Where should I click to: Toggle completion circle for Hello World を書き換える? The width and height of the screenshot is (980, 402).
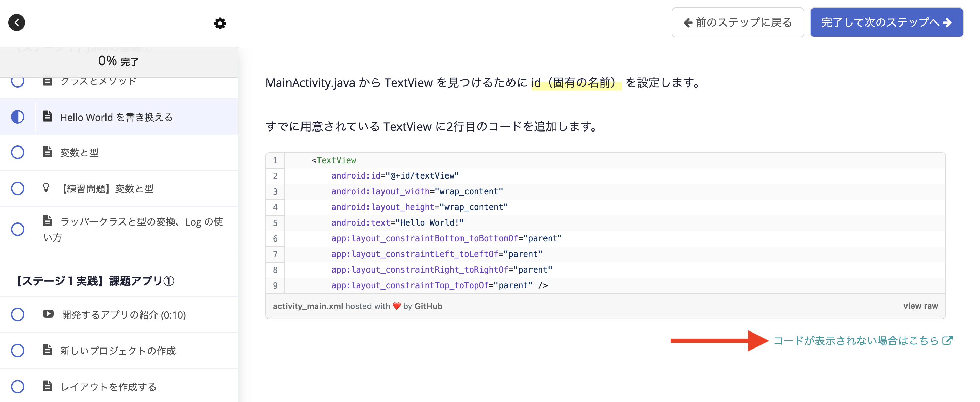pos(17,117)
